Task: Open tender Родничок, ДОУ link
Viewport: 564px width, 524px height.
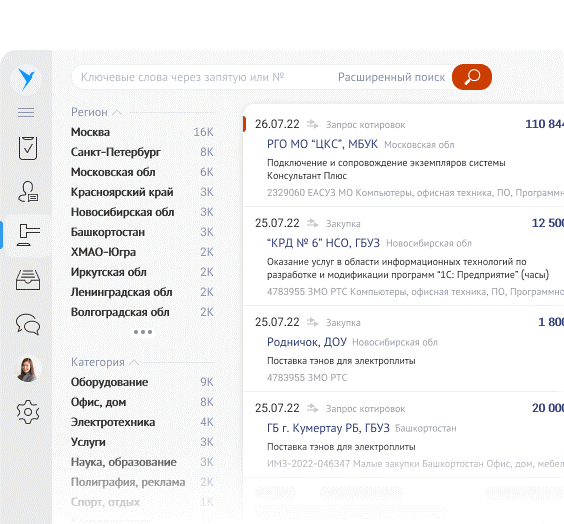Action: pyautogui.click(x=306, y=342)
